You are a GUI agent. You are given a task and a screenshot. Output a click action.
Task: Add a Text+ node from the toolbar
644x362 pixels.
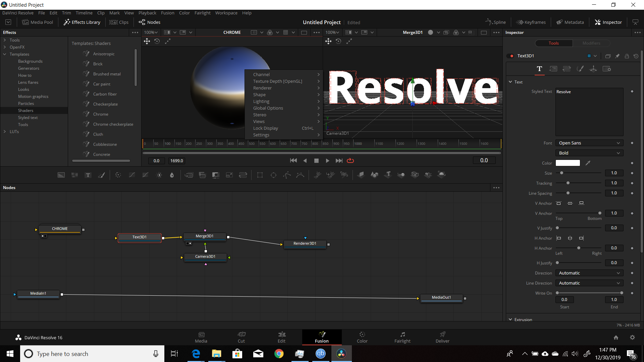[88, 175]
